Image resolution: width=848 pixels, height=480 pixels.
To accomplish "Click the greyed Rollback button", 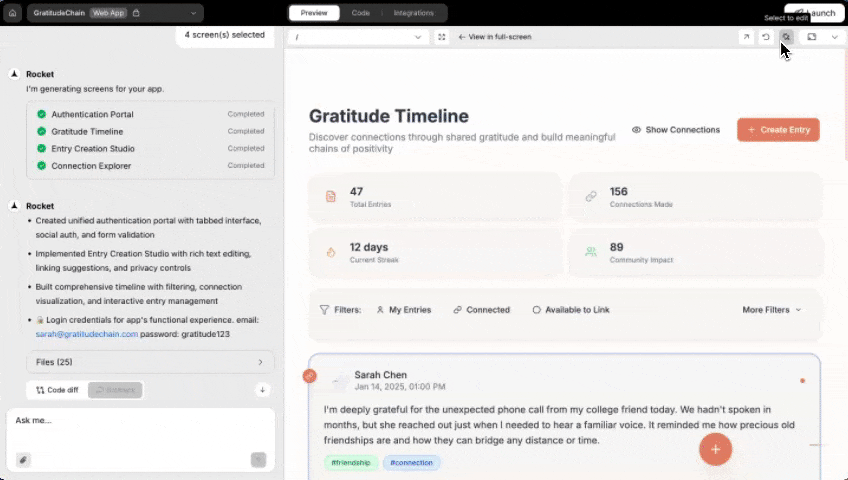I will coord(115,390).
